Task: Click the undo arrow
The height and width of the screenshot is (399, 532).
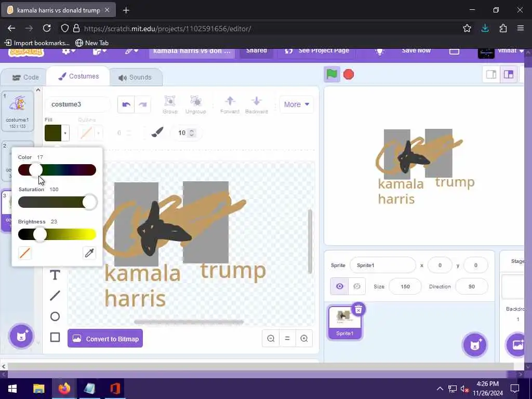Action: (x=126, y=104)
